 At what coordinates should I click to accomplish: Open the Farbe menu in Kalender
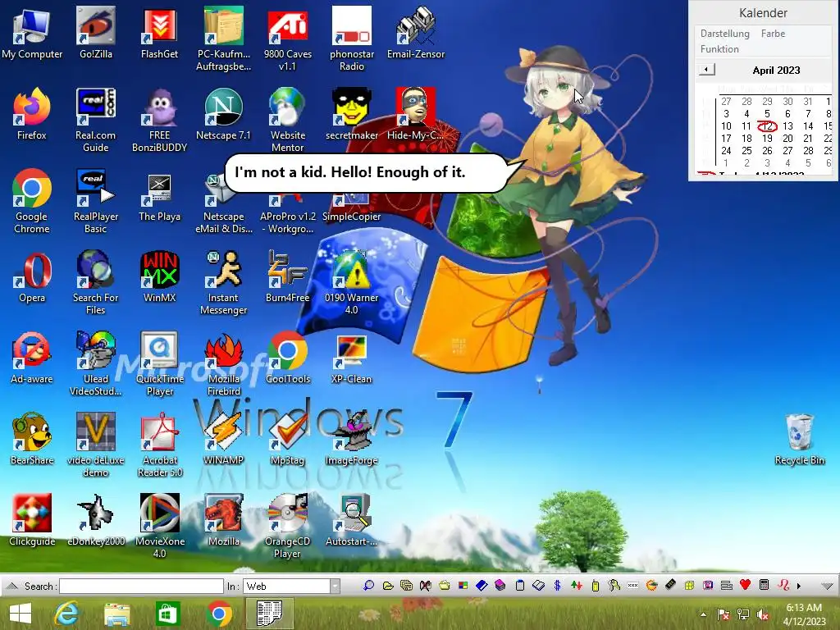pyautogui.click(x=773, y=33)
